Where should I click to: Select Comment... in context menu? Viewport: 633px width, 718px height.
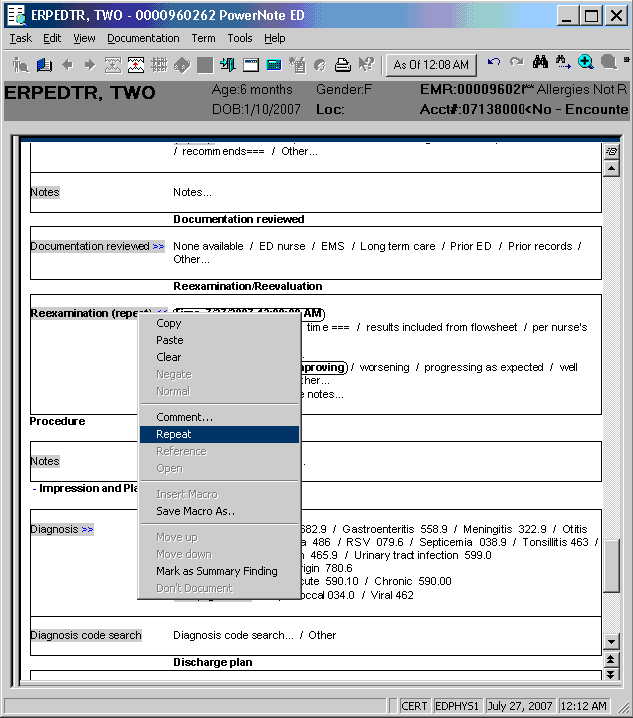click(184, 417)
